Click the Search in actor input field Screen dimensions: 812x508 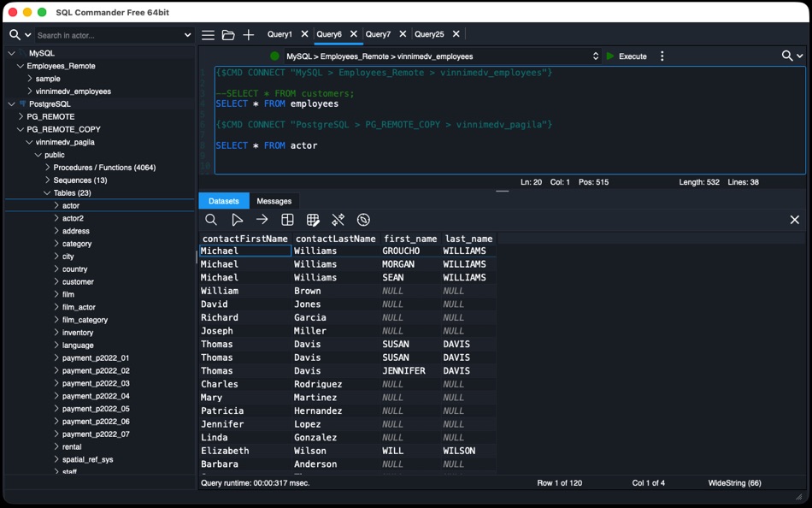point(109,35)
